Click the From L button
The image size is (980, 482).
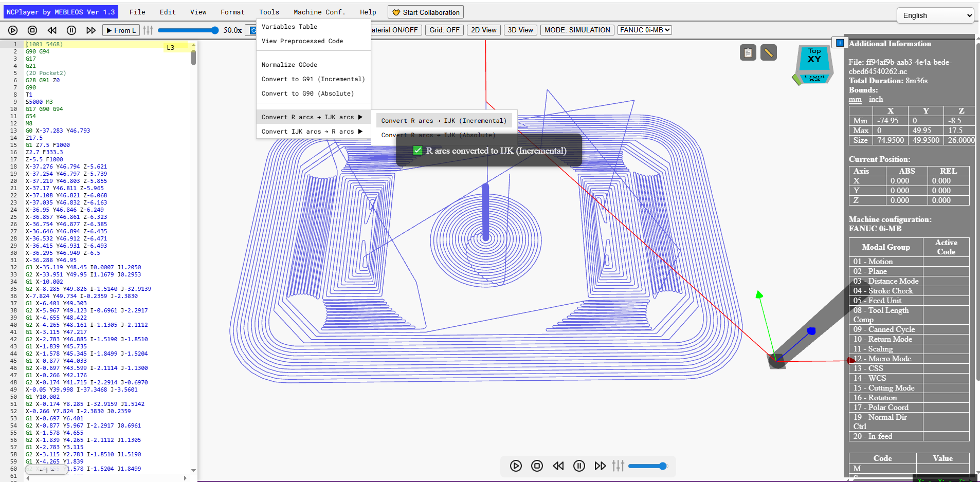tap(121, 30)
